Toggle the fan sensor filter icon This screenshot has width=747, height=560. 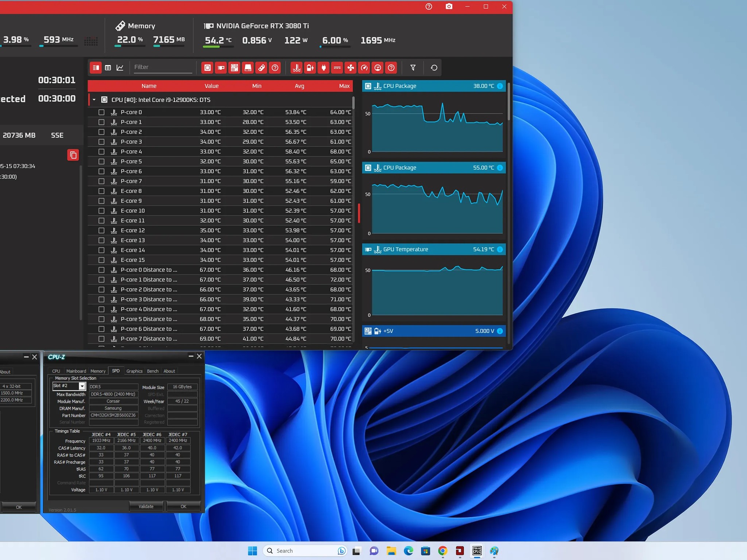351,67
